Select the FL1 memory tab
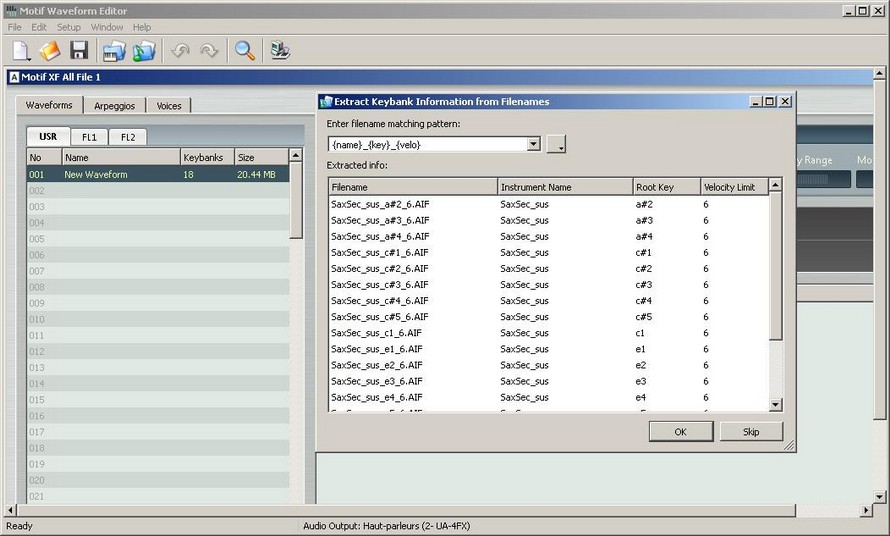Image resolution: width=890 pixels, height=536 pixels. 90,137
